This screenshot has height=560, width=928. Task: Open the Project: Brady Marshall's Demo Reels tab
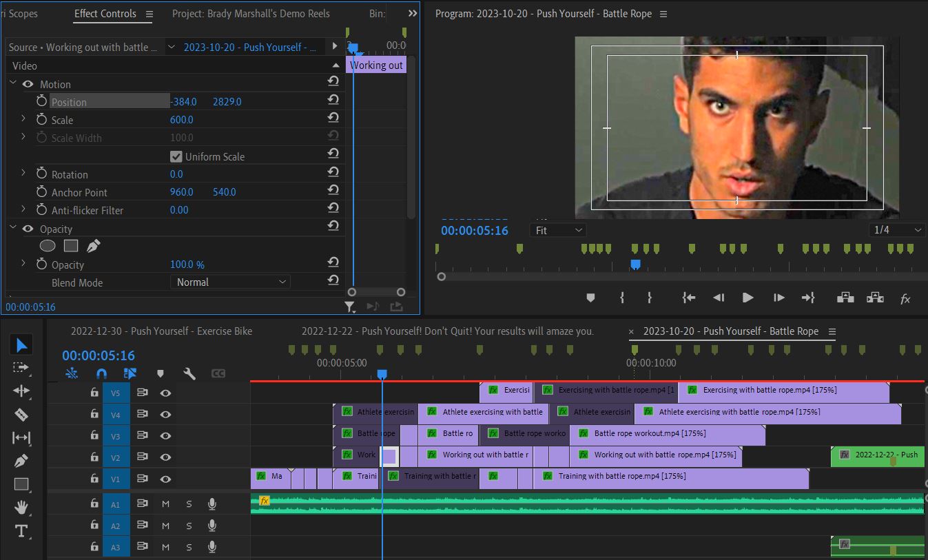(251, 13)
